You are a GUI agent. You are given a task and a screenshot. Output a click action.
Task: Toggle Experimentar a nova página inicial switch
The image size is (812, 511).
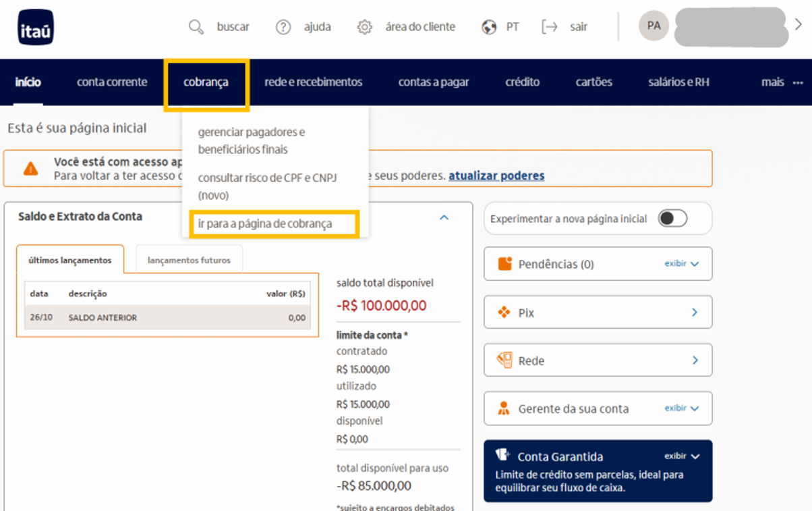point(672,219)
